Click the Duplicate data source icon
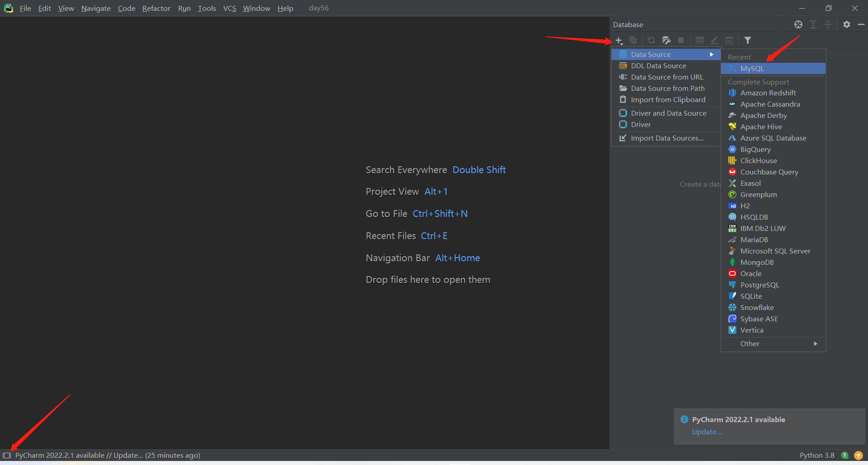 (x=633, y=40)
